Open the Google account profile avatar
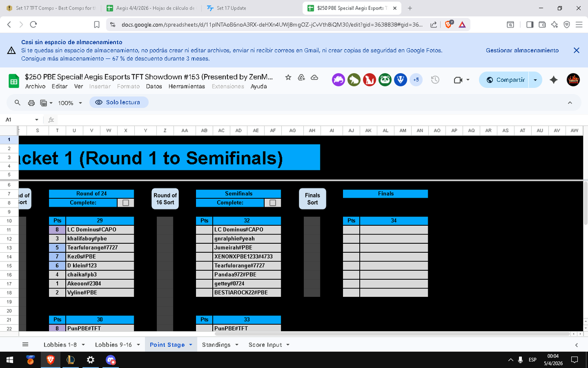Viewport: 588px width, 368px height. (573, 79)
